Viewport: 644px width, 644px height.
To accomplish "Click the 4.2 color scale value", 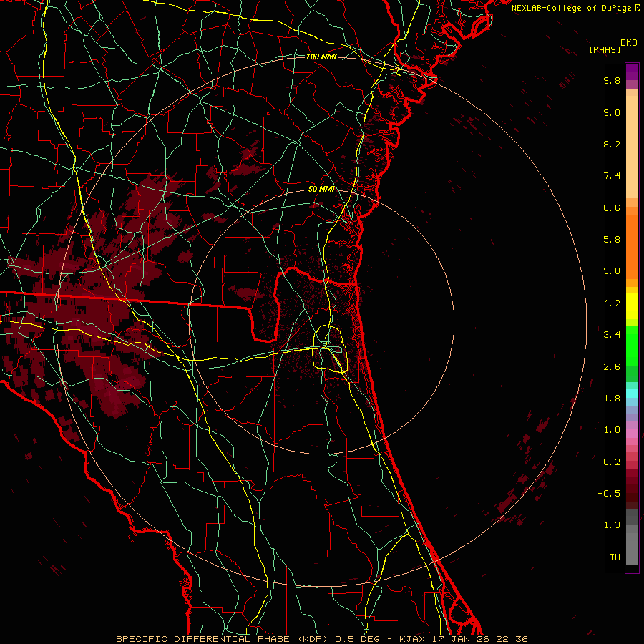I will (612, 303).
